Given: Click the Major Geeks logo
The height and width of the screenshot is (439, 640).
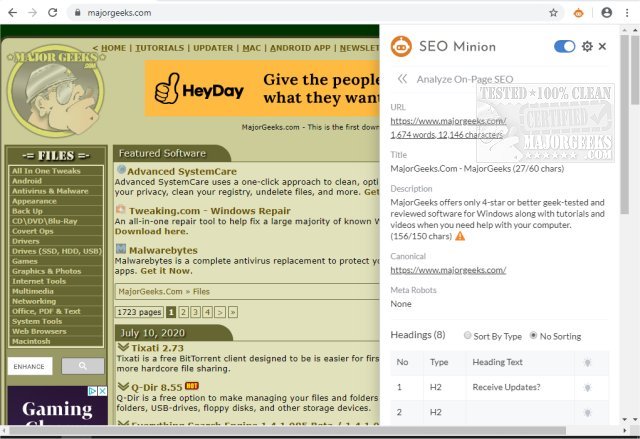Looking at the screenshot, I should click(x=56, y=90).
